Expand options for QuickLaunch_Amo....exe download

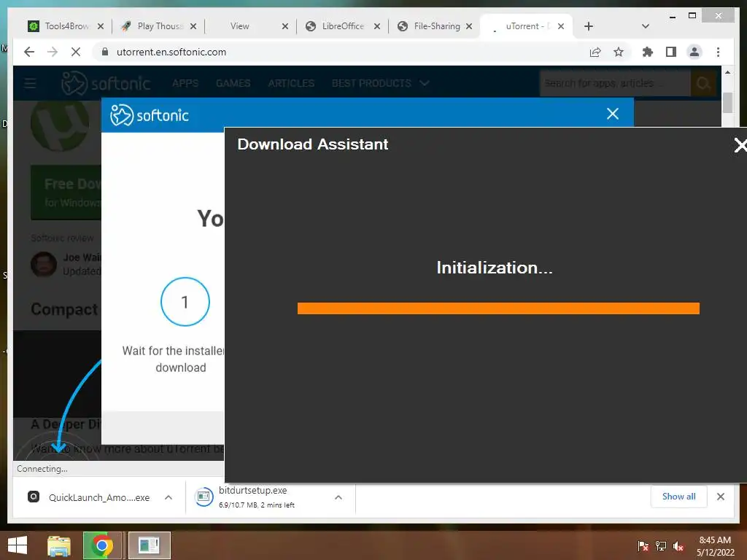tap(169, 497)
